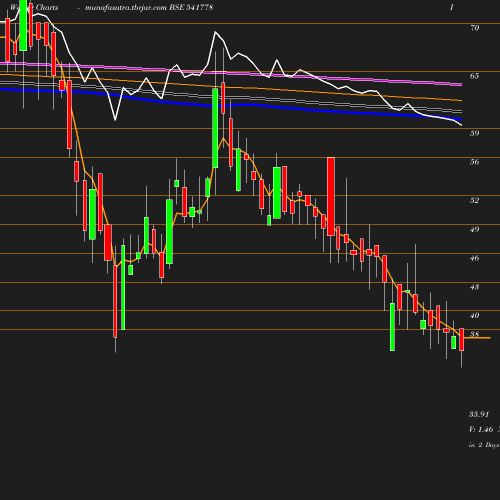The image size is (500, 500).
Task: Select the 40 price axis label
Action: pyautogui.click(x=475, y=315)
